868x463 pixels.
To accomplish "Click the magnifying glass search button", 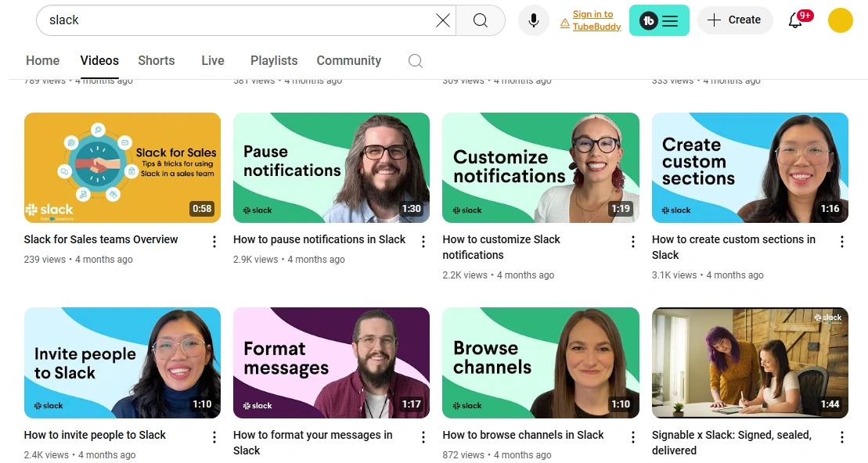I will click(481, 20).
